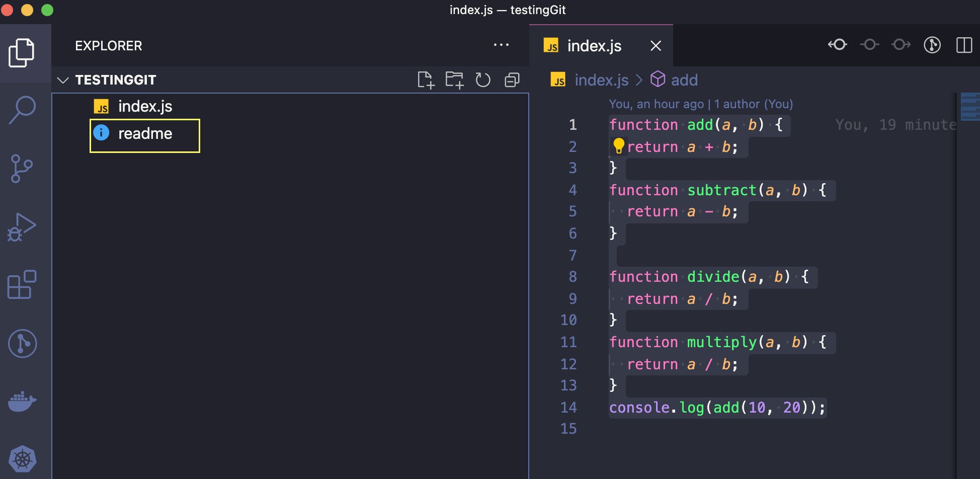Click the add symbol in breadcrumb
Screen dimensions: 980x479
684,80
